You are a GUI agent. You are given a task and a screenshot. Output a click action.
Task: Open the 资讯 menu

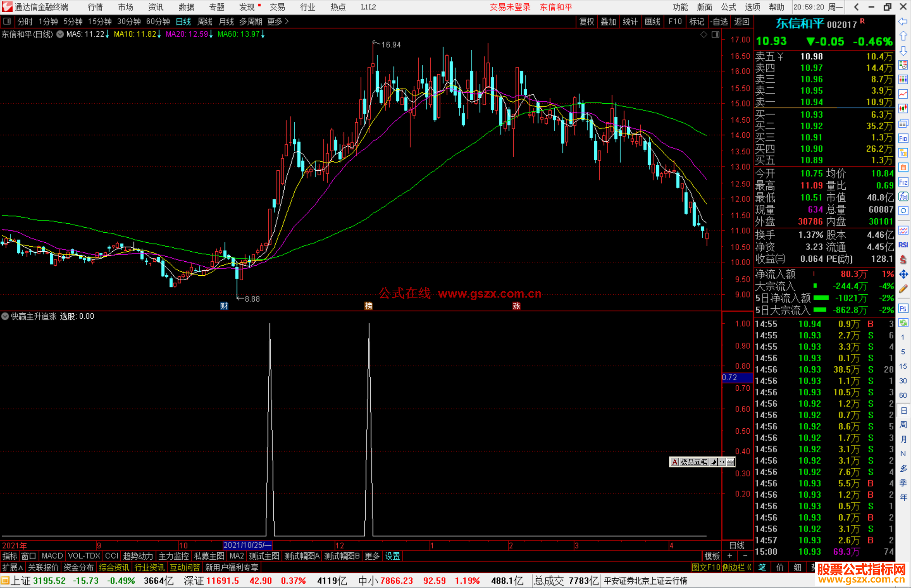[x=156, y=7]
